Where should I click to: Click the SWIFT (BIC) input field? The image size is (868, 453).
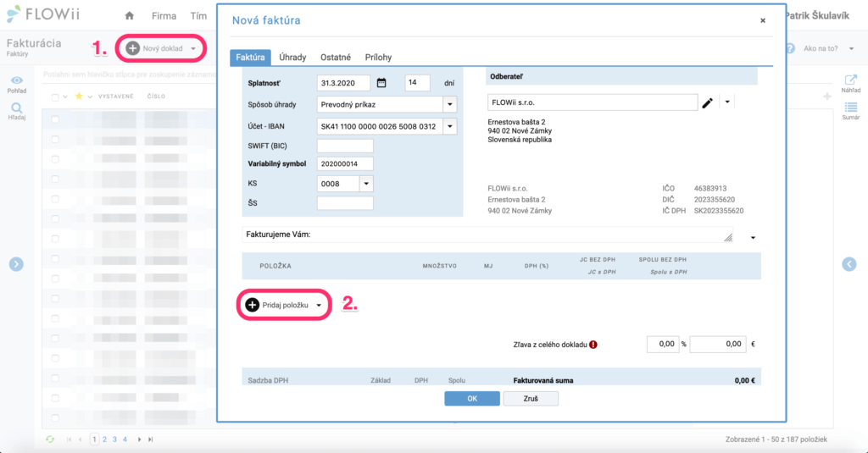[345, 146]
